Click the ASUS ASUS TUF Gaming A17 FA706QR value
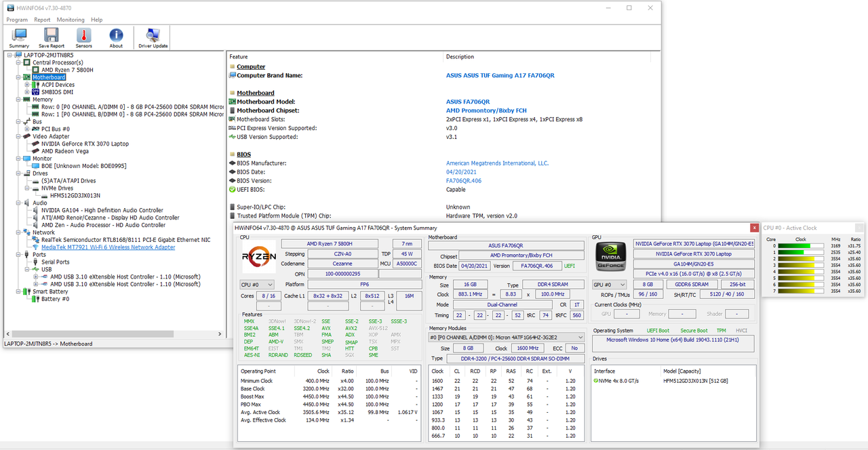This screenshot has height=450, width=868. point(500,75)
